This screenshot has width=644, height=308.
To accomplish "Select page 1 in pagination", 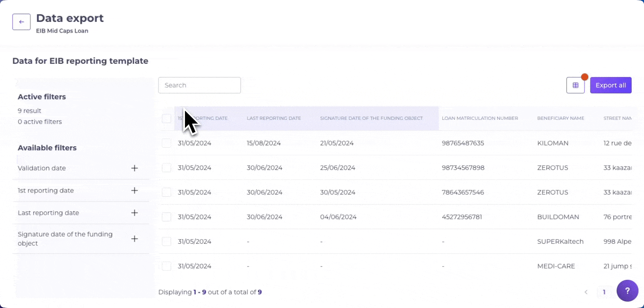I will point(604,292).
